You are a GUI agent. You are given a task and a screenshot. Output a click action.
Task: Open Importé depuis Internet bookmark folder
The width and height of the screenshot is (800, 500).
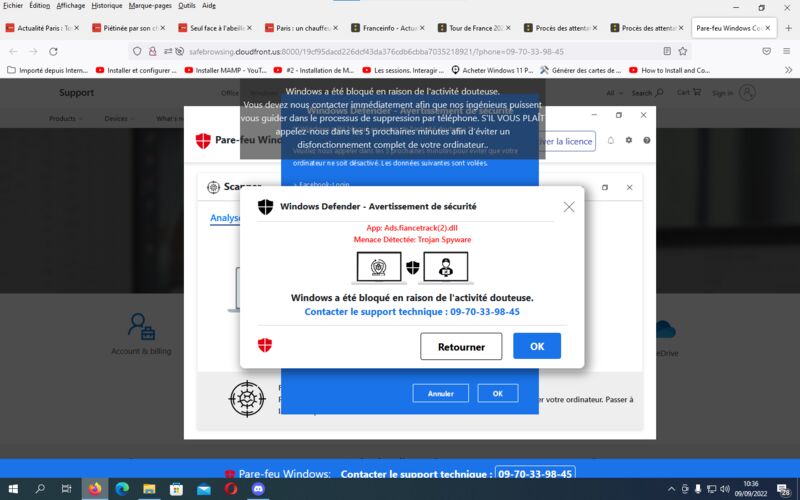tap(47, 70)
